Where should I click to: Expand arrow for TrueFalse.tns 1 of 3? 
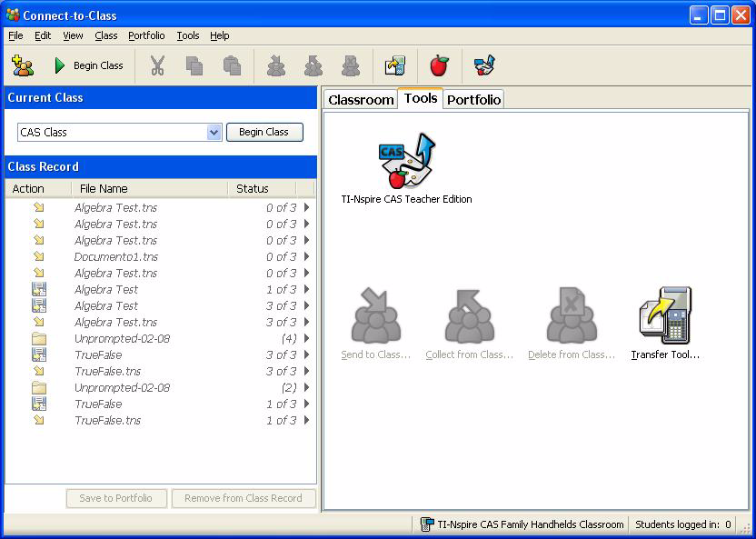306,421
